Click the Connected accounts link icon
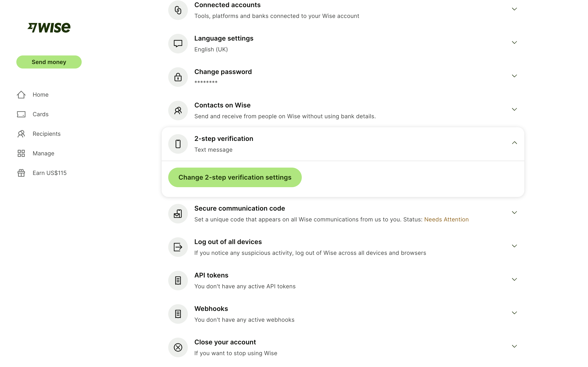This screenshot has width=588, height=367. tap(178, 10)
